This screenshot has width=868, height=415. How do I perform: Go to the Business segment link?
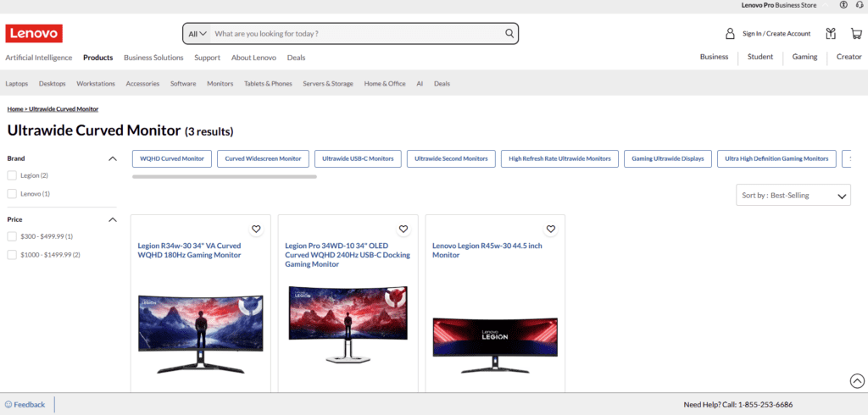pos(714,57)
